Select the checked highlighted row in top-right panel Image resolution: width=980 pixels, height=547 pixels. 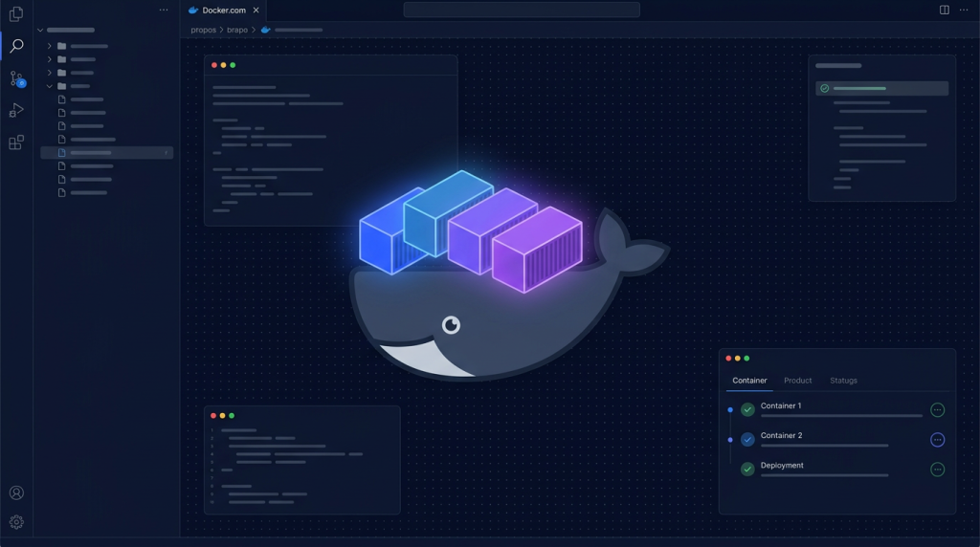click(x=881, y=89)
